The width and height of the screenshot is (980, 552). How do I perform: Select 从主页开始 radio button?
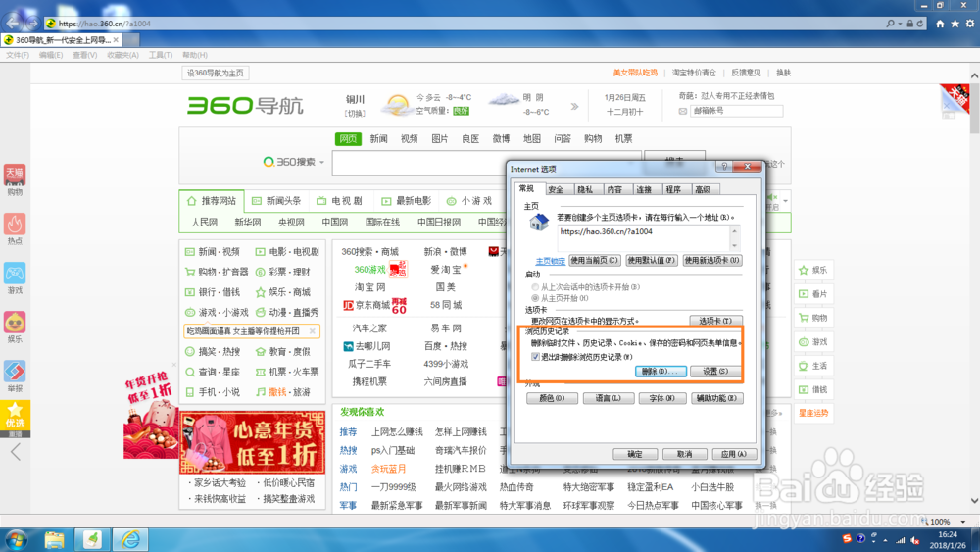(535, 298)
